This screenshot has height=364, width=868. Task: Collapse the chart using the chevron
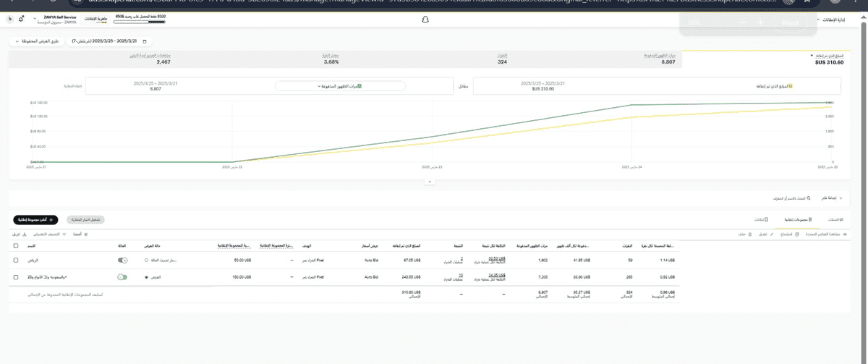429,182
